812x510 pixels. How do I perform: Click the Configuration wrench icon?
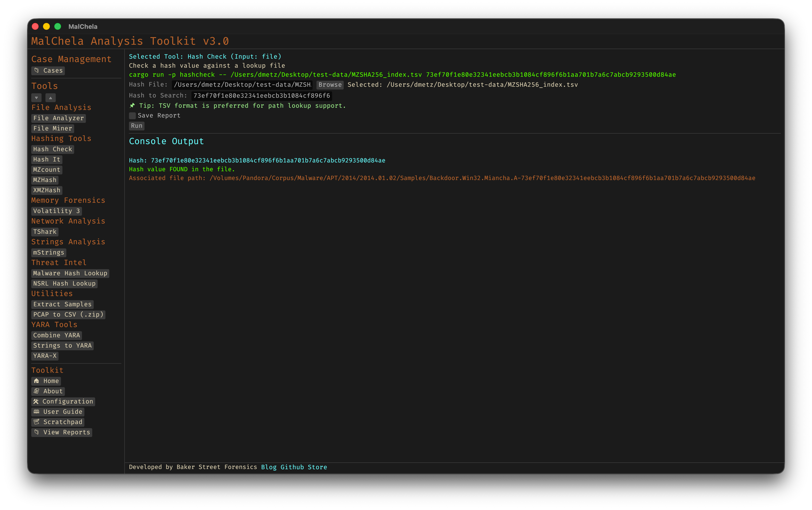(36, 402)
